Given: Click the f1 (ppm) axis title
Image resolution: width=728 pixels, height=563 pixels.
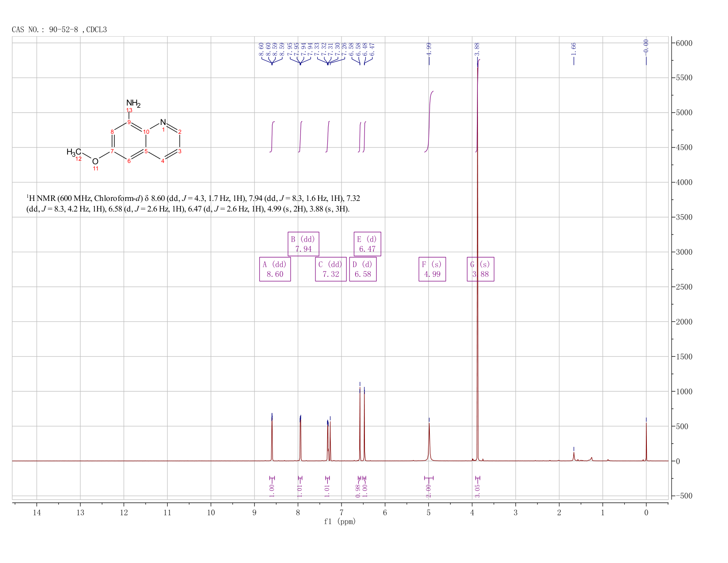Looking at the screenshot, I should click(x=340, y=521).
